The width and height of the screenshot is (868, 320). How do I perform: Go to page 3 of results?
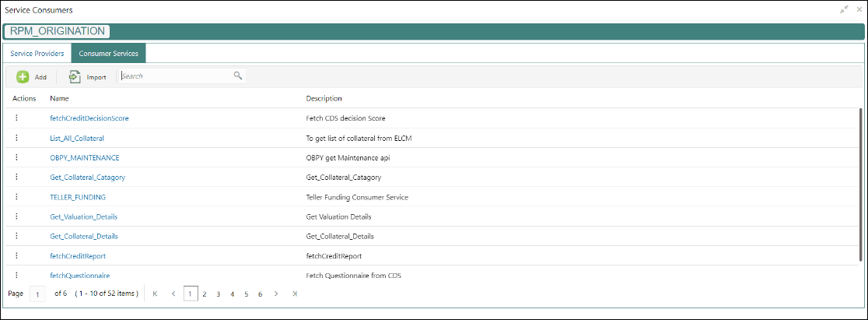coord(219,294)
